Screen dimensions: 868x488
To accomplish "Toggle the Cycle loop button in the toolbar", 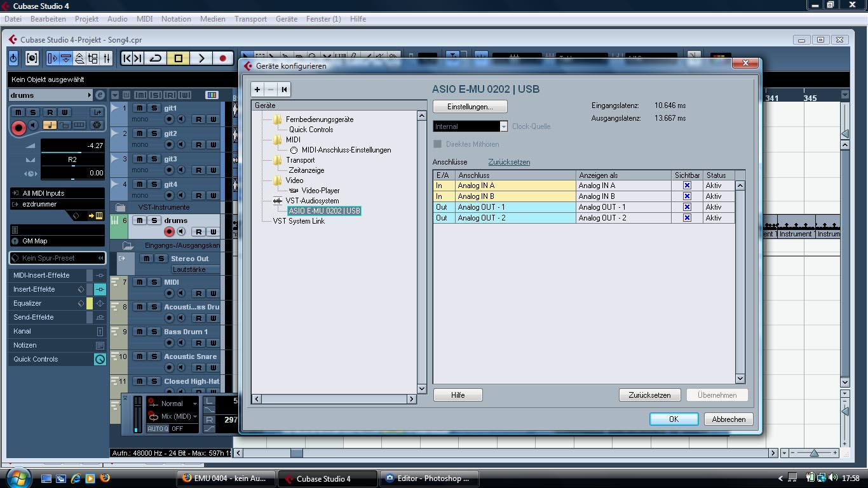I will [156, 58].
